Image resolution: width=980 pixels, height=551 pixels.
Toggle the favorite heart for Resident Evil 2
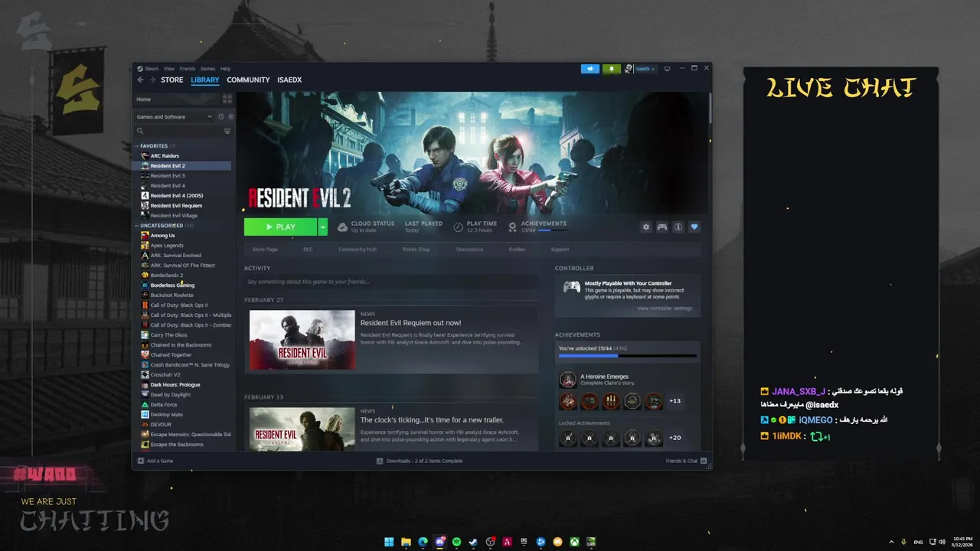pyautogui.click(x=694, y=227)
